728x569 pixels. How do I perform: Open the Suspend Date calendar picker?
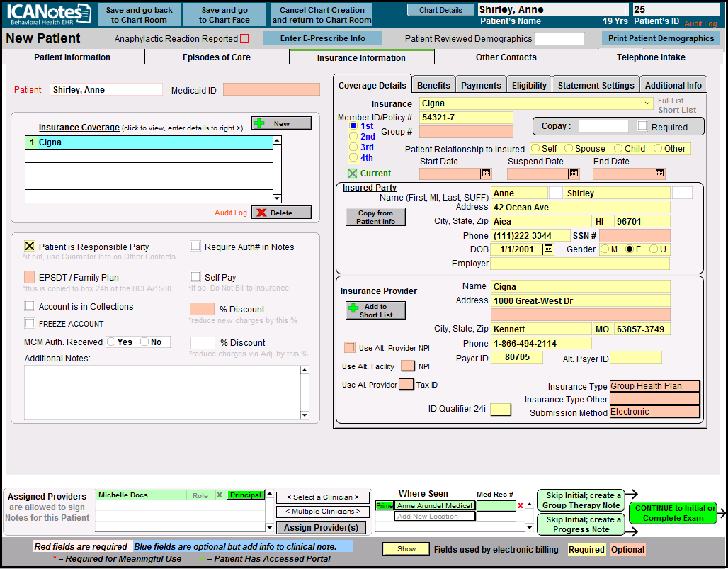[574, 174]
